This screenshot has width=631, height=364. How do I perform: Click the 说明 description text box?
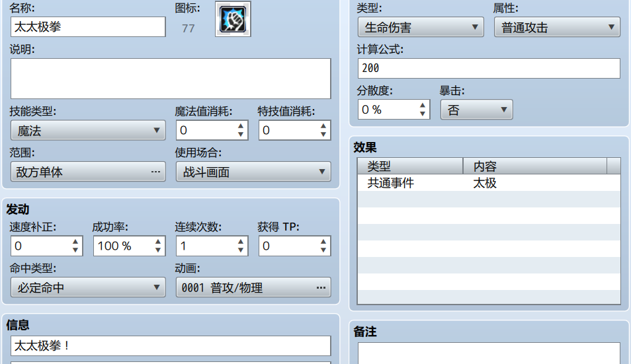[171, 79]
